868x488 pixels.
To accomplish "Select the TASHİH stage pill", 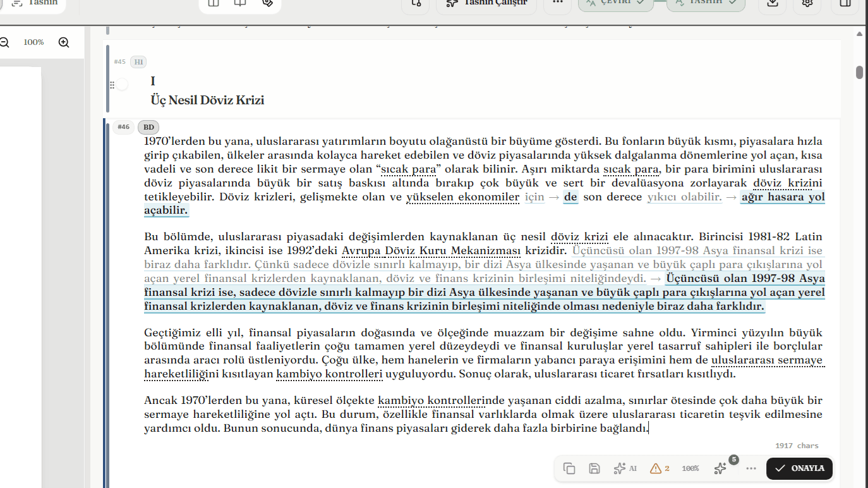I will 706,3.
